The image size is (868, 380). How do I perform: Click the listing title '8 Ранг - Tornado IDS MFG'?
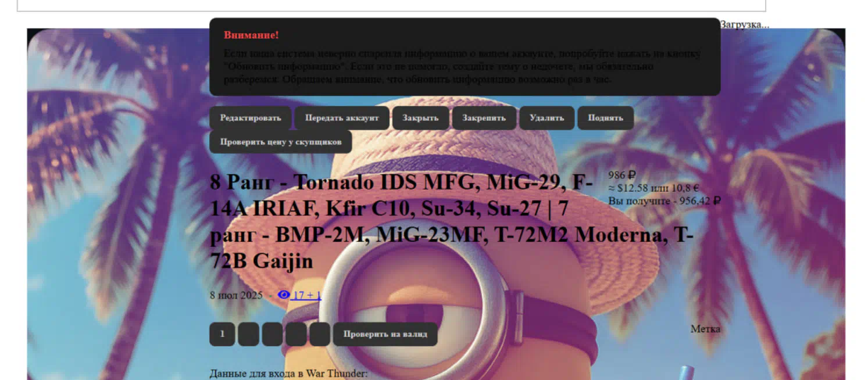(x=451, y=221)
